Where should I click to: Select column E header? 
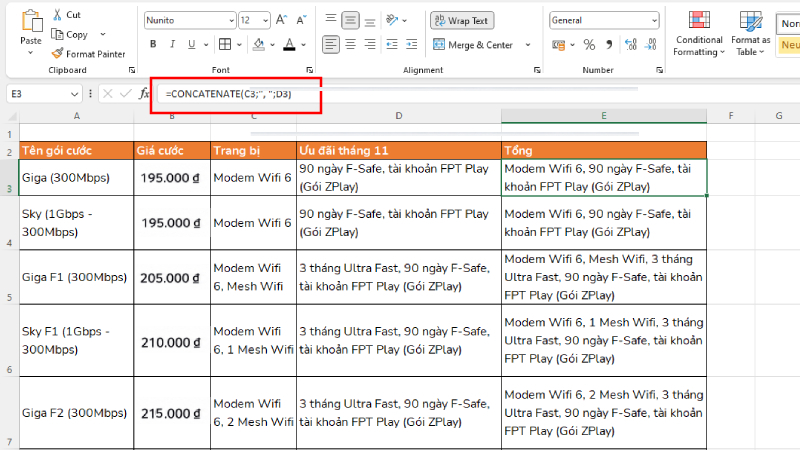(x=604, y=116)
